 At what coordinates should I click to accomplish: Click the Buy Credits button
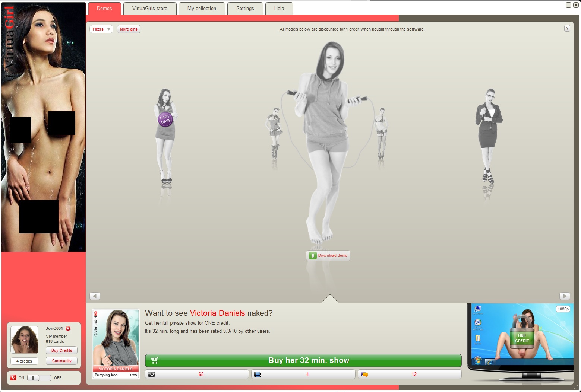pos(62,350)
